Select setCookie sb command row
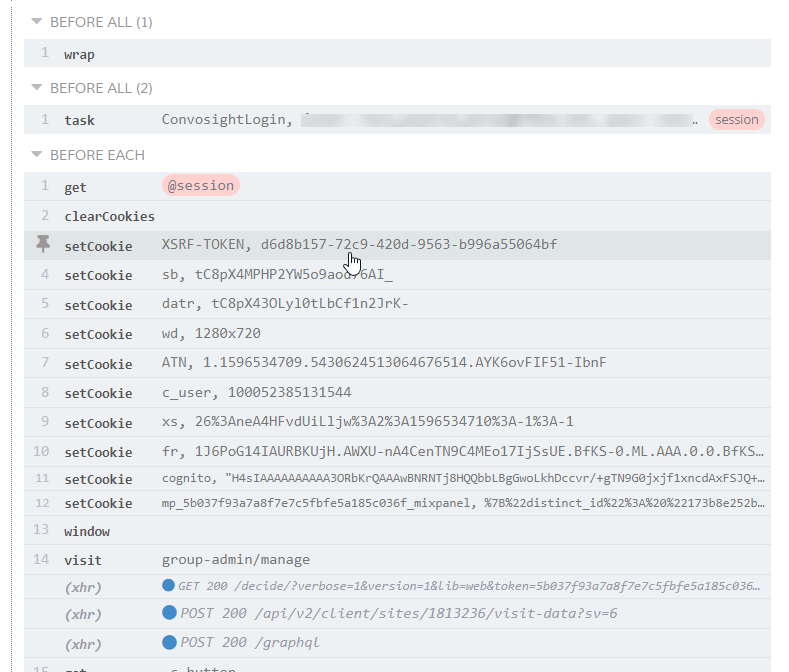The image size is (789, 672). point(397,275)
